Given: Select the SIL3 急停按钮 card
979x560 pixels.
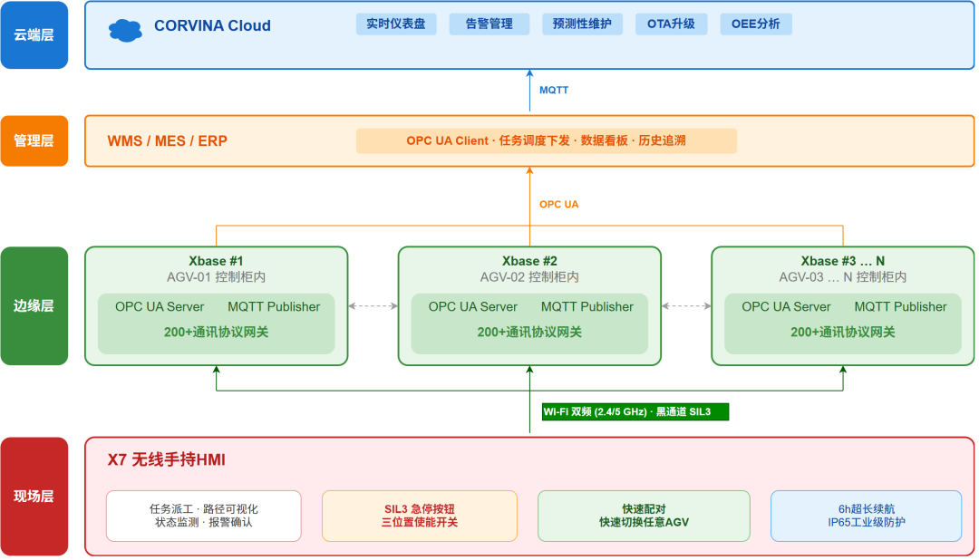Looking at the screenshot, I should click(420, 516).
